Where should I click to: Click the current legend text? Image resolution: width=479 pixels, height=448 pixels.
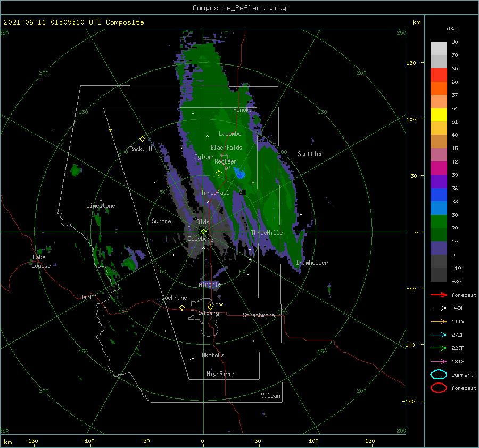(x=463, y=374)
